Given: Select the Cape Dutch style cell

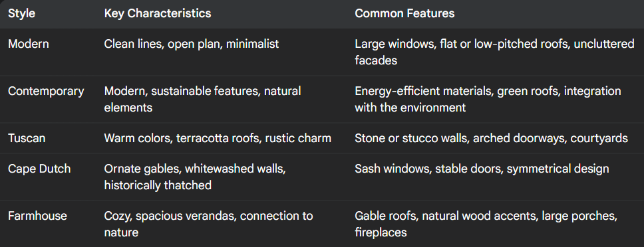Looking at the screenshot, I should [x=39, y=169].
